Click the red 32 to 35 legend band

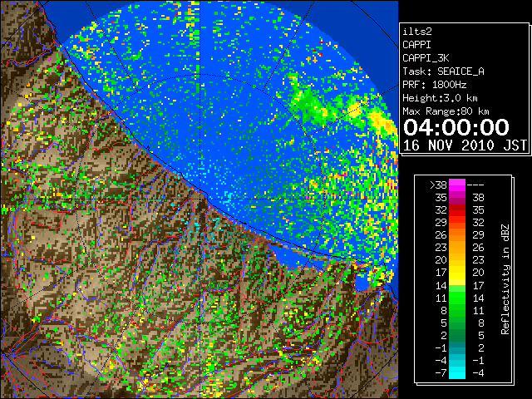[x=457, y=210]
